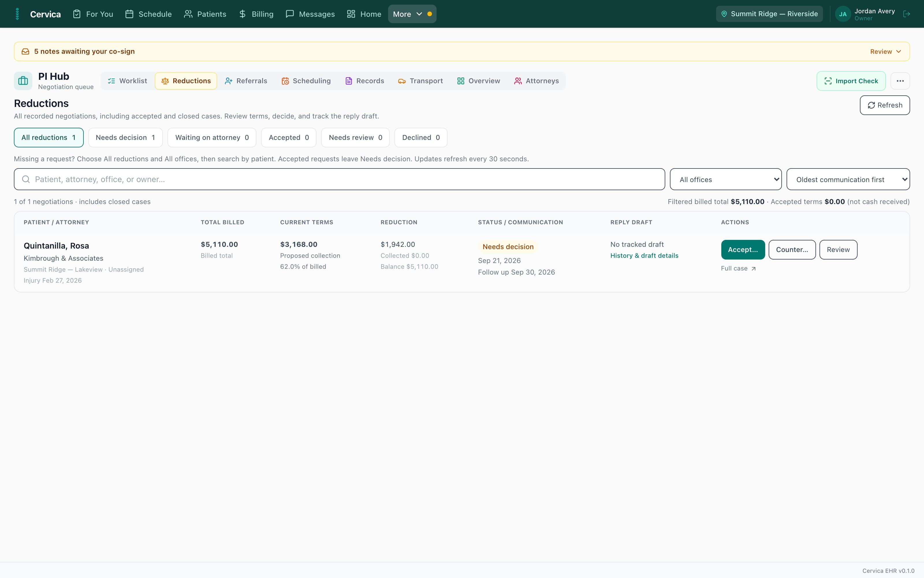
Task: Open History & draft details link
Action: click(644, 256)
